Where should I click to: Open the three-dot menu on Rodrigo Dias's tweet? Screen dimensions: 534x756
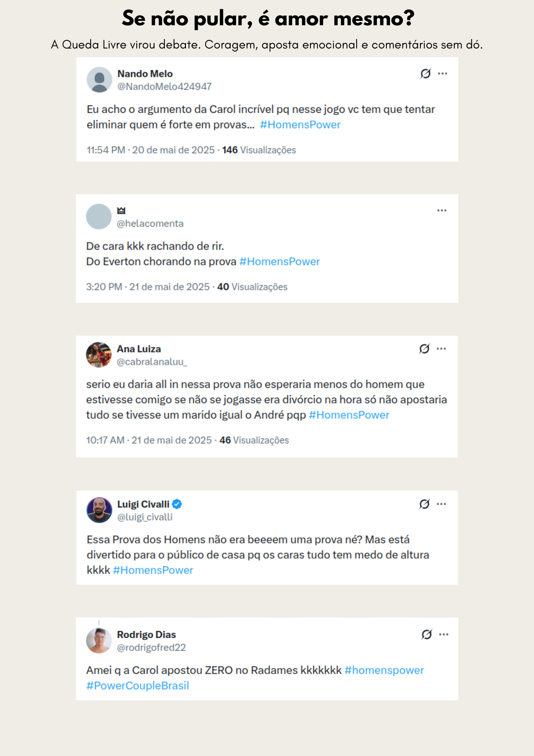(443, 634)
